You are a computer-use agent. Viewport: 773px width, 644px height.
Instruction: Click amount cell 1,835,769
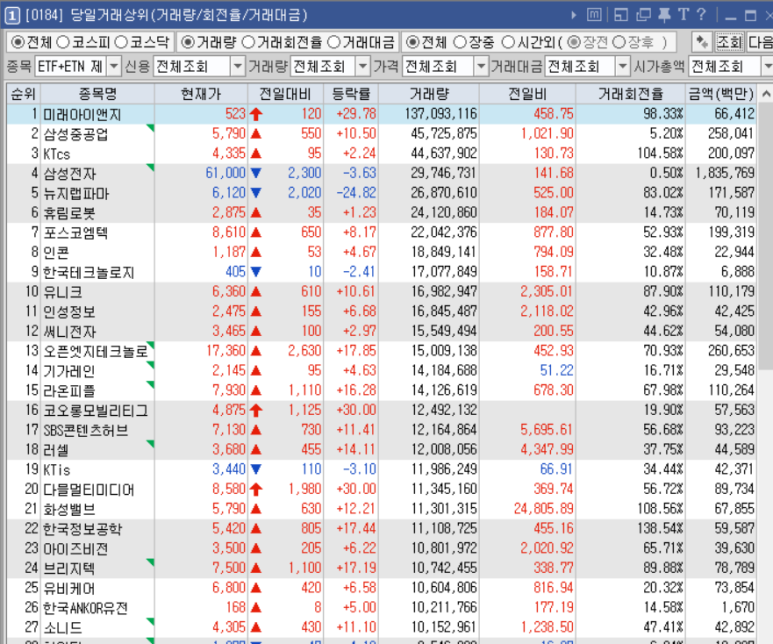pyautogui.click(x=725, y=173)
